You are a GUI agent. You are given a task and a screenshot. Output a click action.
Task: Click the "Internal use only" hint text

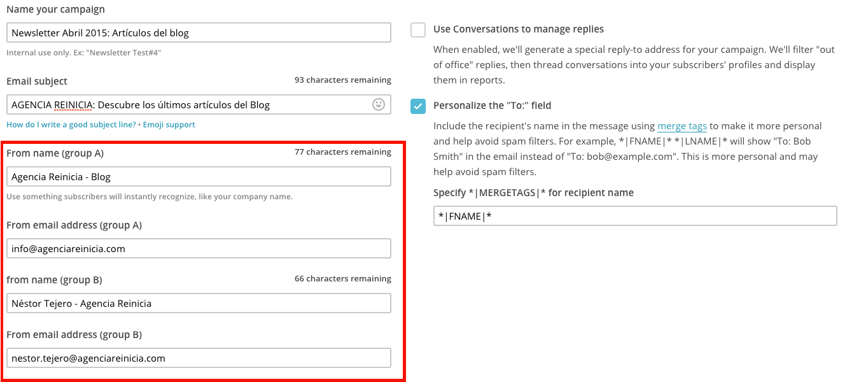[83, 53]
